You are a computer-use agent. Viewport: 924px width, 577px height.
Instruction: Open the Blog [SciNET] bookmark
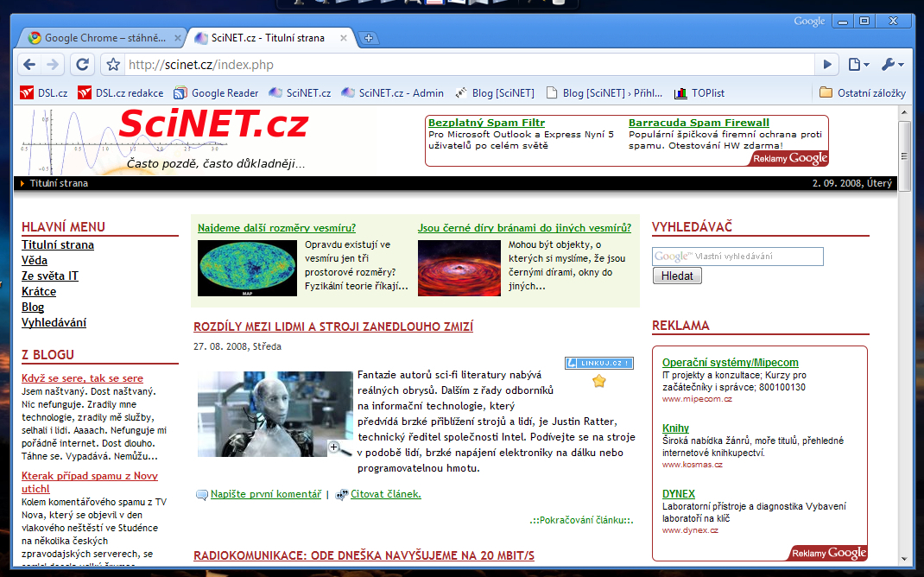click(495, 93)
